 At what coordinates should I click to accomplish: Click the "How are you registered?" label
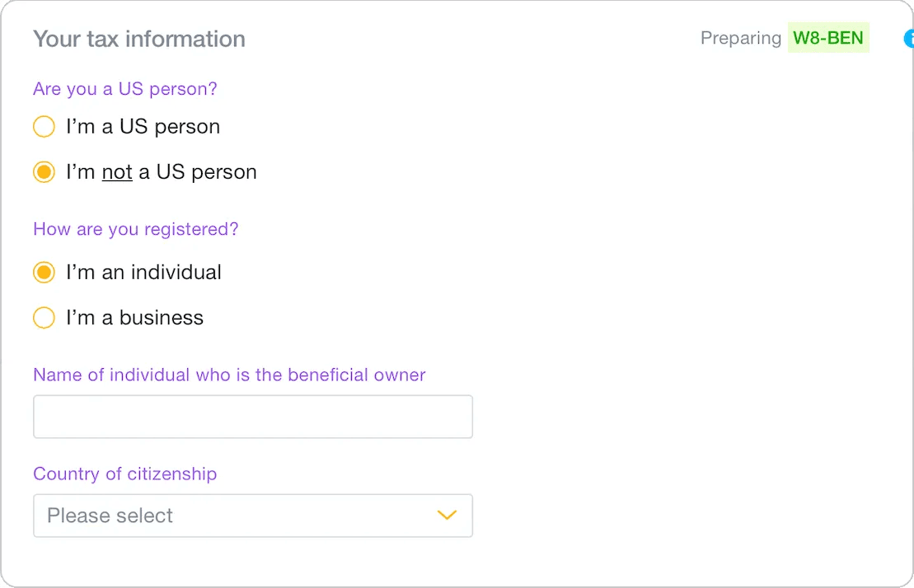(135, 229)
